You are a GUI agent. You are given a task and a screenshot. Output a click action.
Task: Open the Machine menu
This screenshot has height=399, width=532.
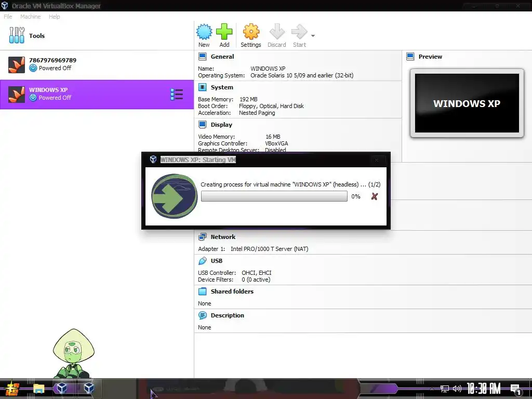pyautogui.click(x=30, y=17)
